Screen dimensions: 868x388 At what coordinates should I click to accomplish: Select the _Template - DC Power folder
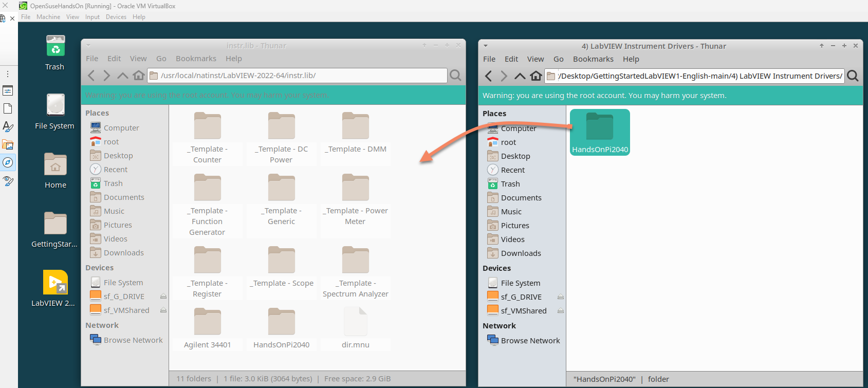[282, 138]
